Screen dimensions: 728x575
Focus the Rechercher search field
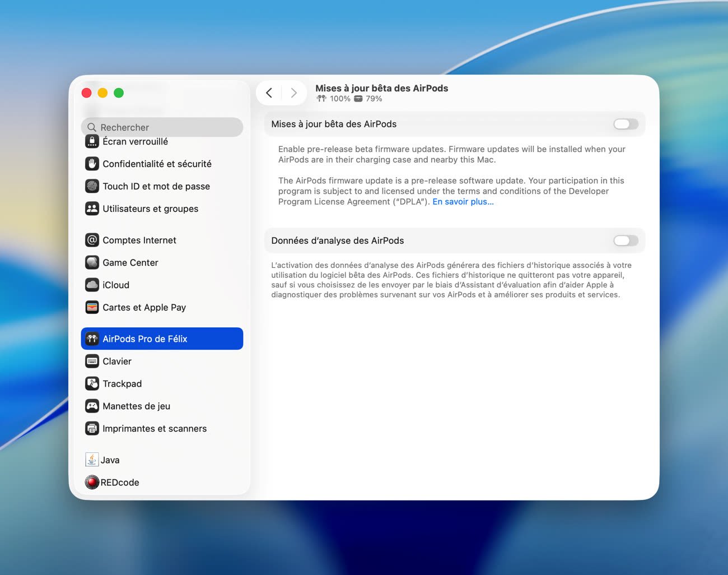click(x=162, y=127)
